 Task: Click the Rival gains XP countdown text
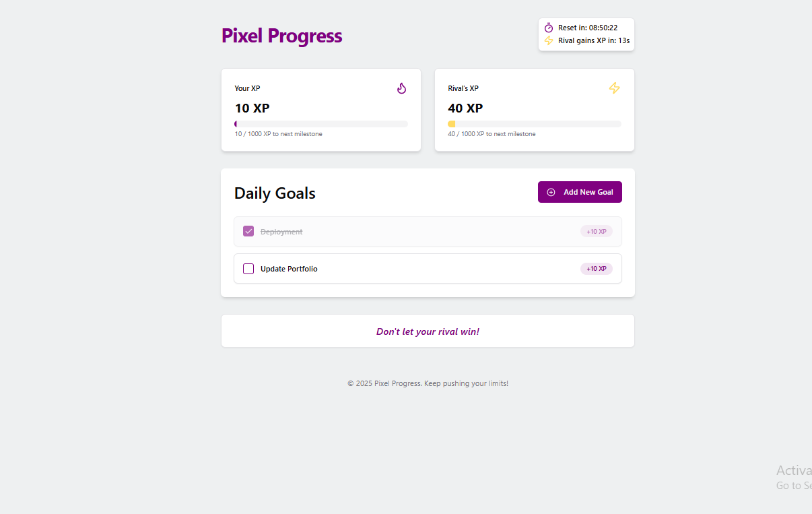(x=593, y=40)
